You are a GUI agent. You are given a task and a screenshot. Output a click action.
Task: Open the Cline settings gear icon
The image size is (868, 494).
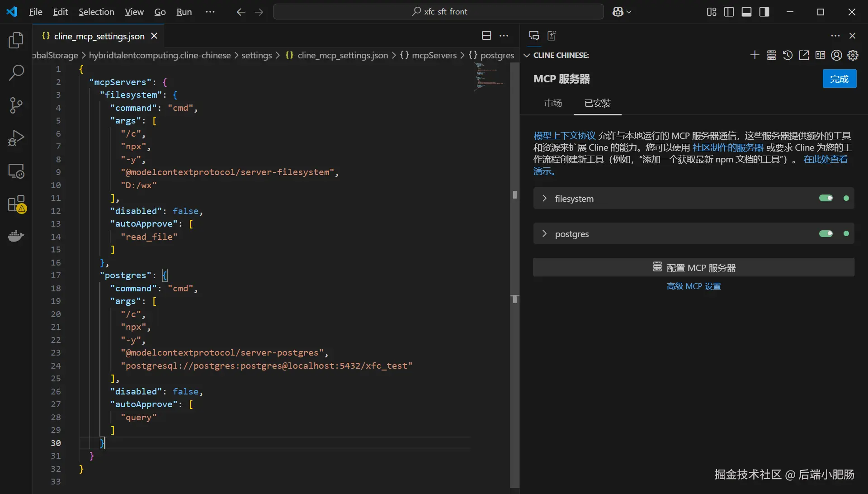tap(853, 55)
